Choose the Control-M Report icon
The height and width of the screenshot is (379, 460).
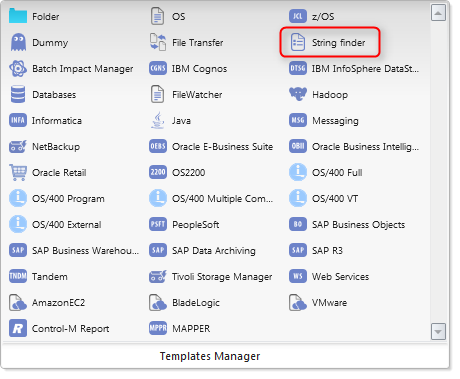coord(18,328)
